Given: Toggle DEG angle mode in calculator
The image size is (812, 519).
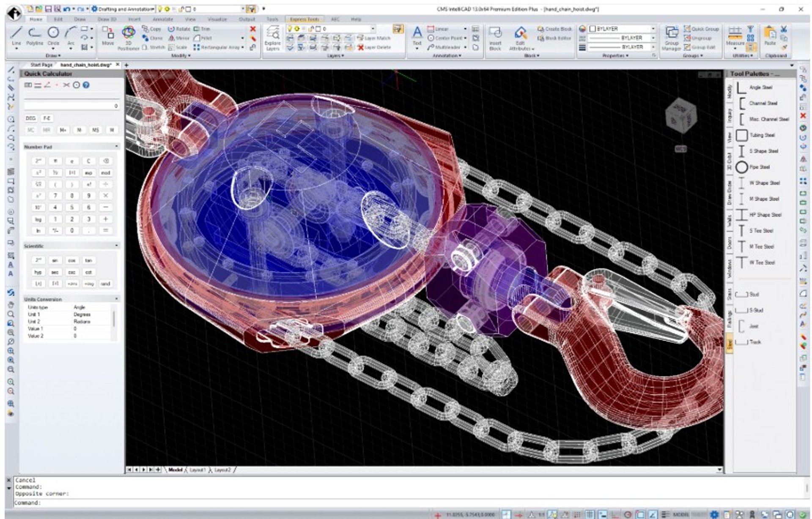Looking at the screenshot, I should point(30,118).
